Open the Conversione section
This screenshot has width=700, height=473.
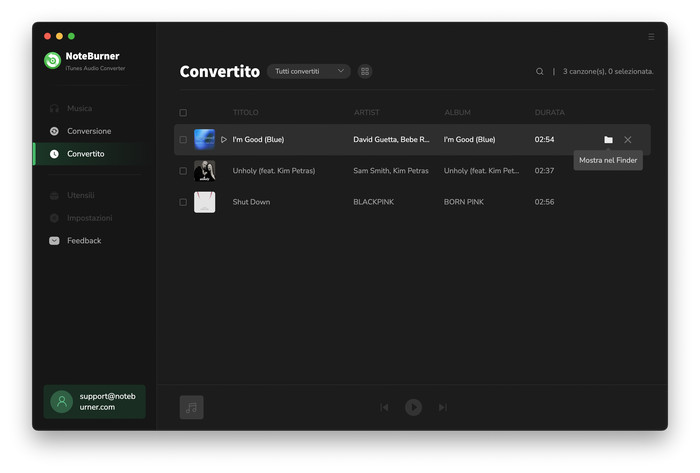pos(80,131)
